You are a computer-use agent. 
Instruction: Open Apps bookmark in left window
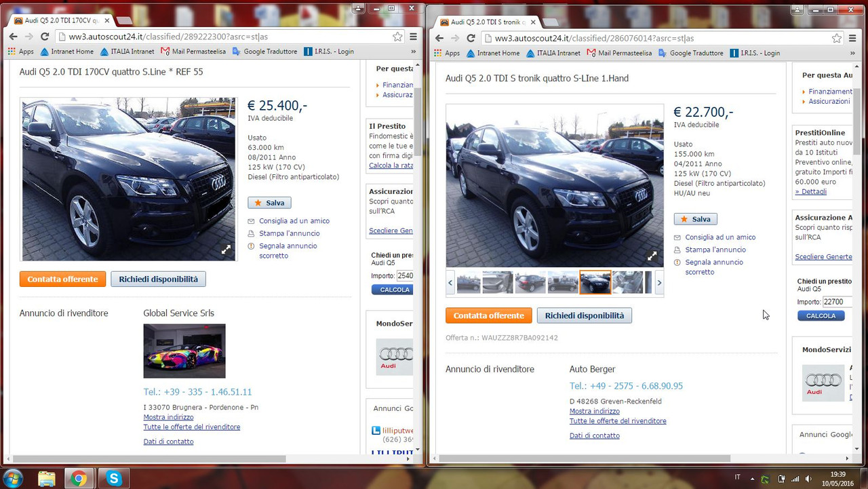20,52
